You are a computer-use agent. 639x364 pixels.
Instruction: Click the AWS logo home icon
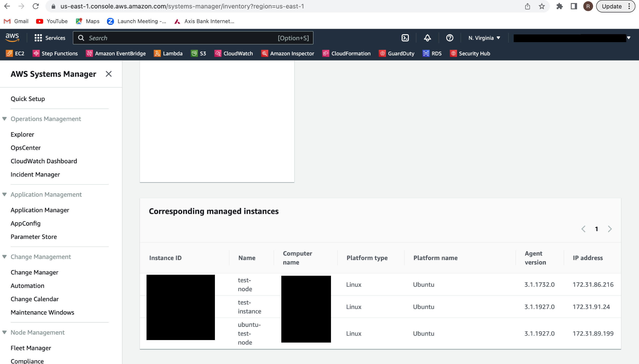(x=12, y=38)
